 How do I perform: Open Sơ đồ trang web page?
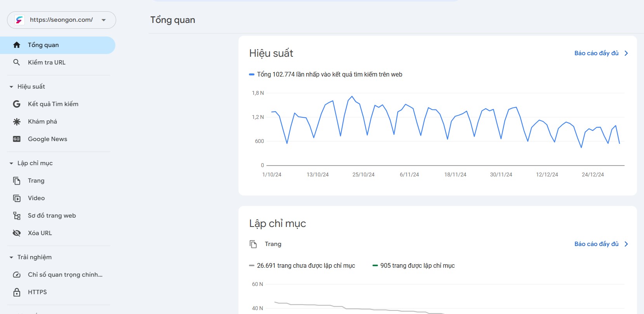[x=52, y=216]
